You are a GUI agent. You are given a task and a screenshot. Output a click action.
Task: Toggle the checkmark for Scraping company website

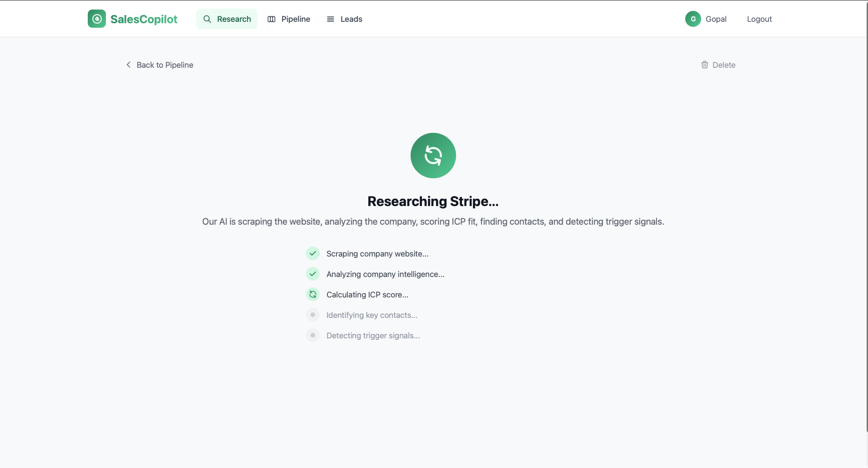tap(313, 253)
